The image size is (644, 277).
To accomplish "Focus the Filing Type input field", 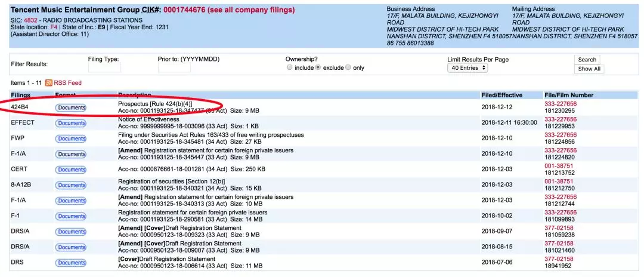I will [x=104, y=68].
